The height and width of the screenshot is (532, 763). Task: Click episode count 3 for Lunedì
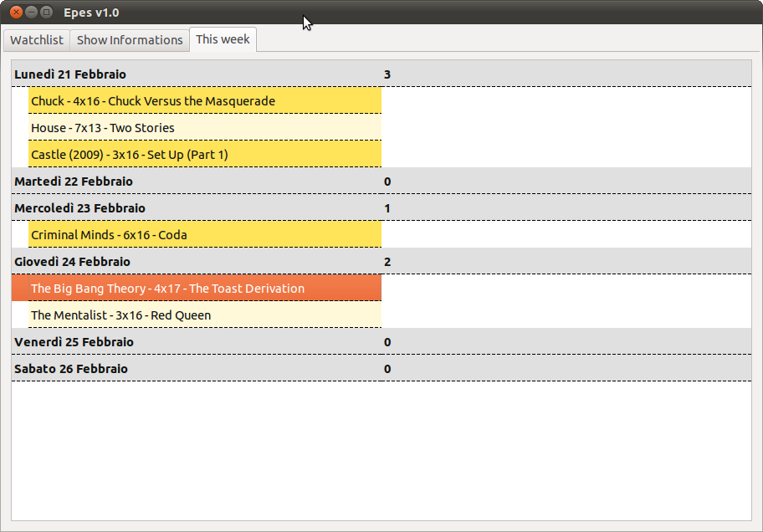(387, 74)
